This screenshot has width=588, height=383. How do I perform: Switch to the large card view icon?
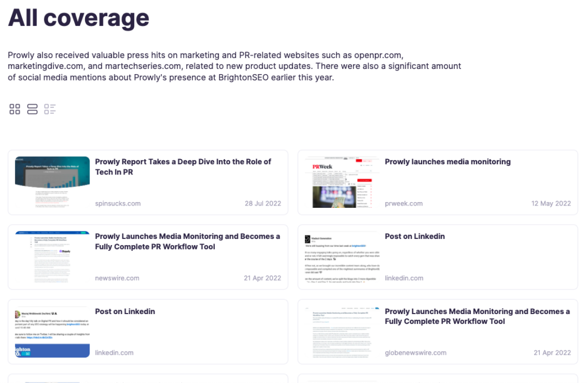32,109
